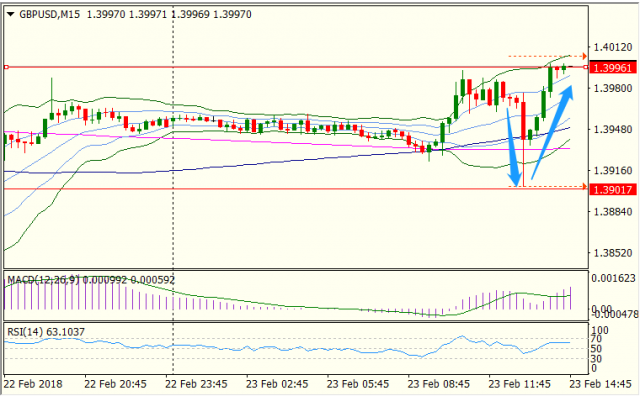The width and height of the screenshot is (640, 400).
Task: Click the 1.40120 price scale label
Action: point(611,47)
